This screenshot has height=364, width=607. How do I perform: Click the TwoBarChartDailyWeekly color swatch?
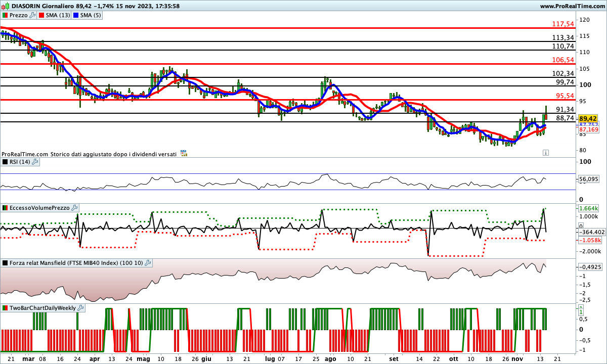(5, 307)
